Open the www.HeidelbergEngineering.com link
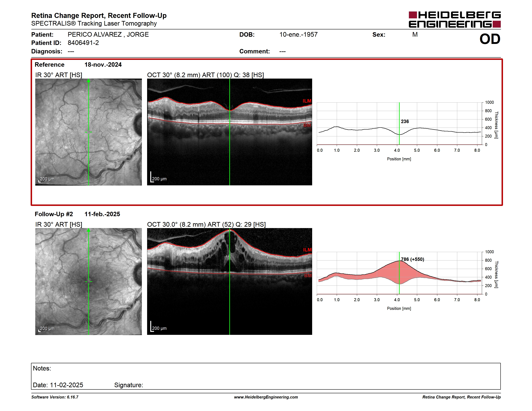 tap(266, 397)
